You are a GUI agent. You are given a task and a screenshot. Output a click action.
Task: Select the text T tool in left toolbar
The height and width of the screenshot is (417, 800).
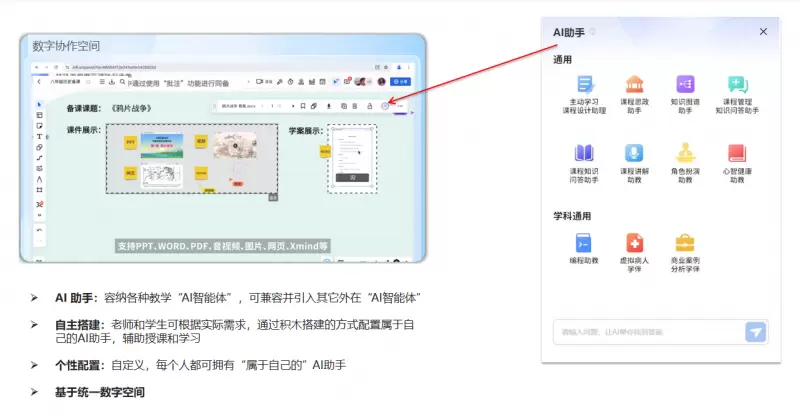point(39,136)
